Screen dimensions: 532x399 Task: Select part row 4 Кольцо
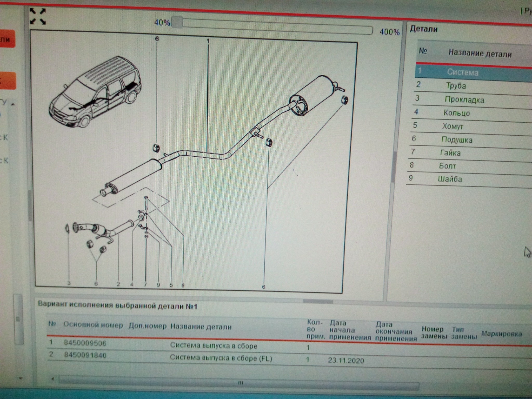click(x=456, y=113)
